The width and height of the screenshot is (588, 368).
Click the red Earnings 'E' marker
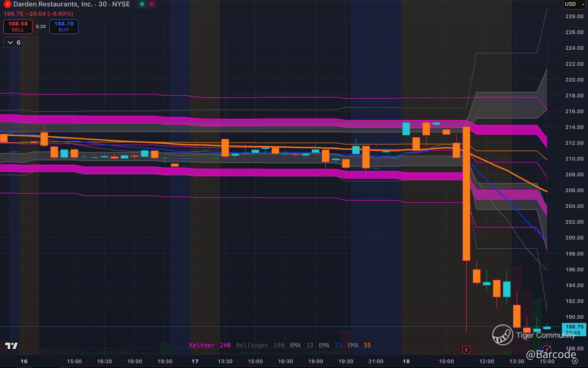(x=466, y=350)
